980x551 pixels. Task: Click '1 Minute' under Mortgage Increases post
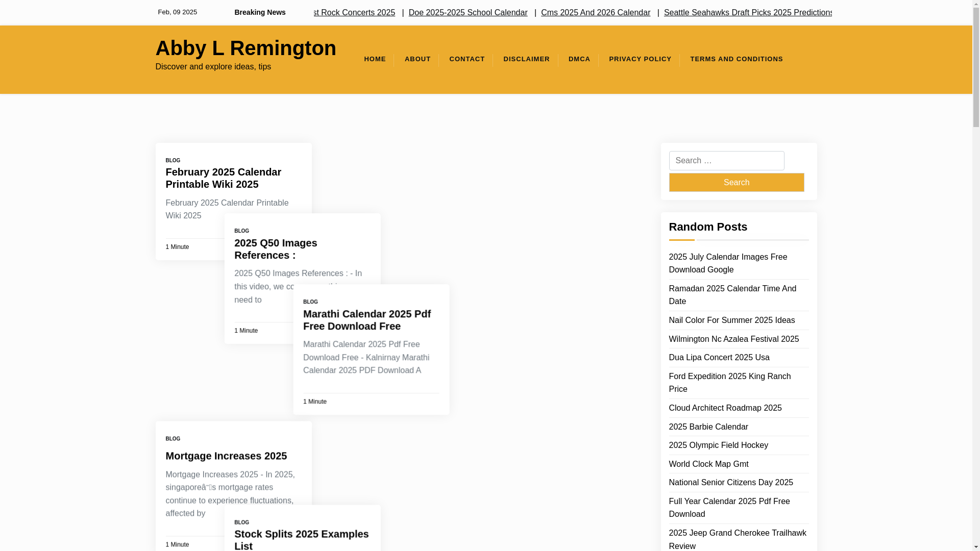[x=177, y=545]
